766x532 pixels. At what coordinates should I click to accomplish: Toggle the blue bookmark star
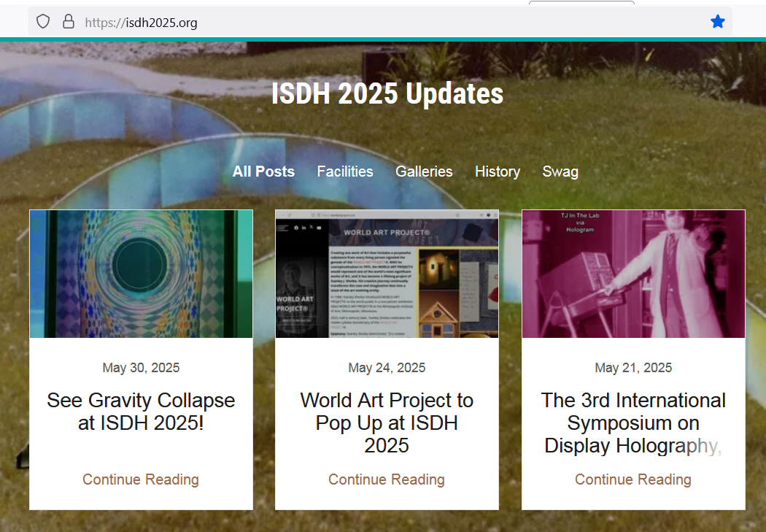[717, 21]
